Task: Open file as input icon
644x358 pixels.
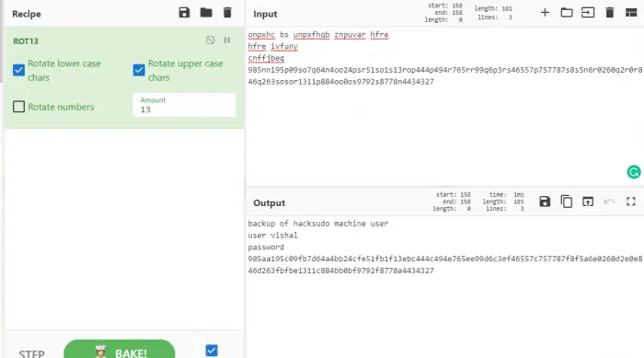Action: tap(588, 13)
